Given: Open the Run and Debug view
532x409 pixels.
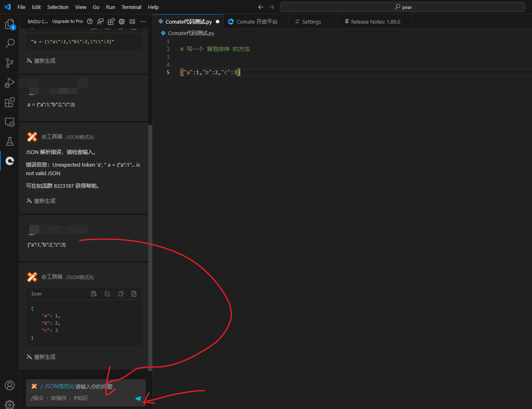Looking at the screenshot, I should tap(10, 83).
